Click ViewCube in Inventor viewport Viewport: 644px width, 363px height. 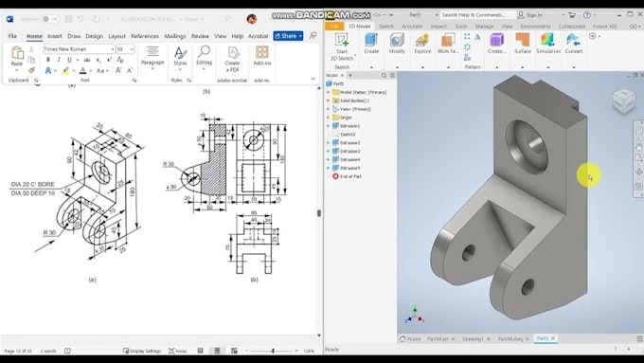click(x=623, y=101)
